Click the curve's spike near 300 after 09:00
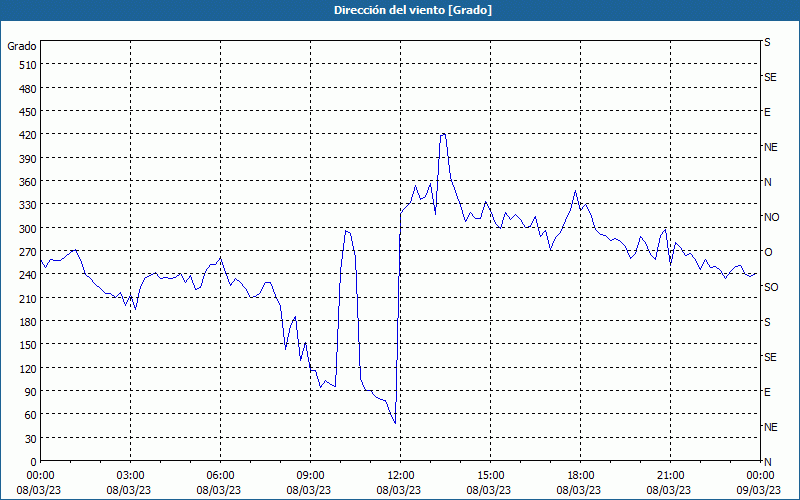 click(346, 231)
